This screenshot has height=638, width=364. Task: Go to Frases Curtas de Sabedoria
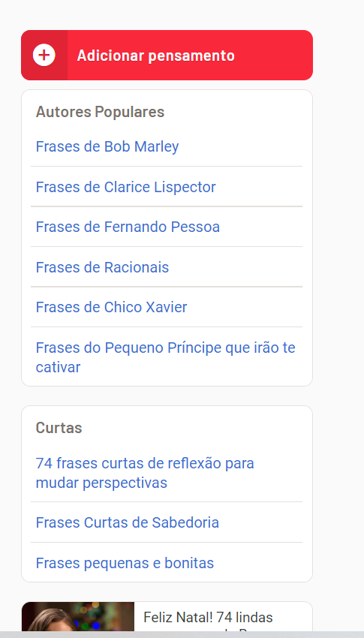(128, 522)
